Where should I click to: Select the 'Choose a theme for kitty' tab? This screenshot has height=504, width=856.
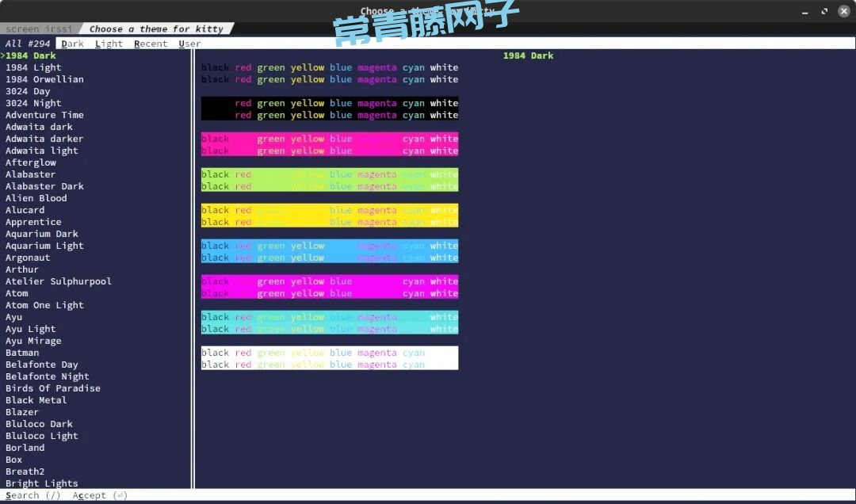click(156, 29)
